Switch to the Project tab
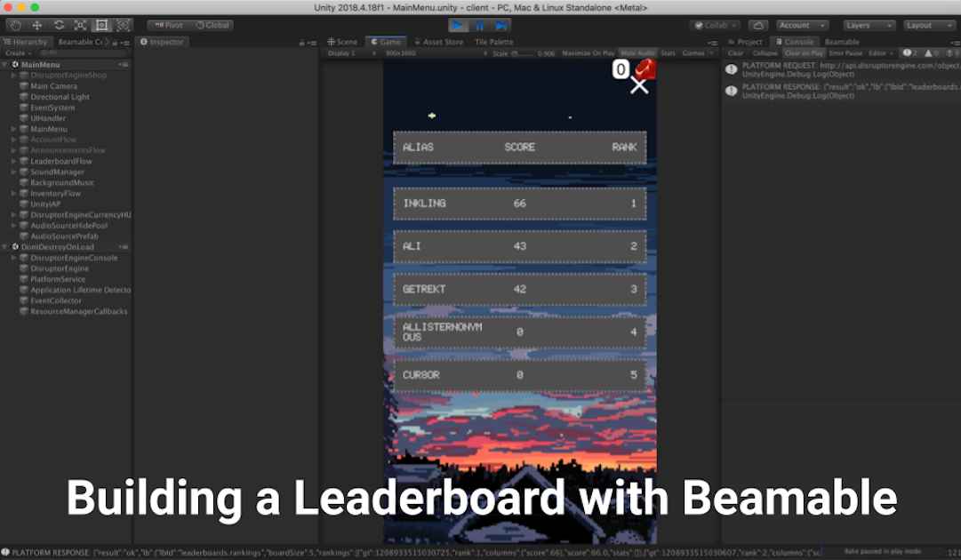 tap(745, 42)
